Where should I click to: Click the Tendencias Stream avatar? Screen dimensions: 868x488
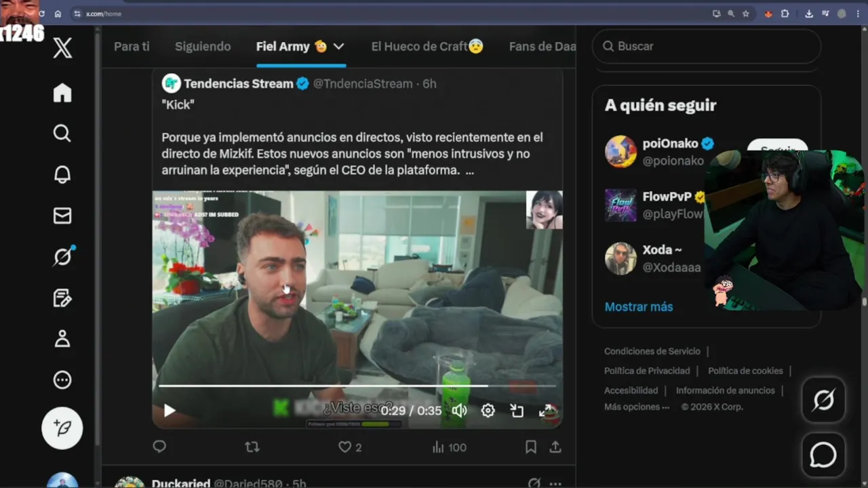coord(171,83)
